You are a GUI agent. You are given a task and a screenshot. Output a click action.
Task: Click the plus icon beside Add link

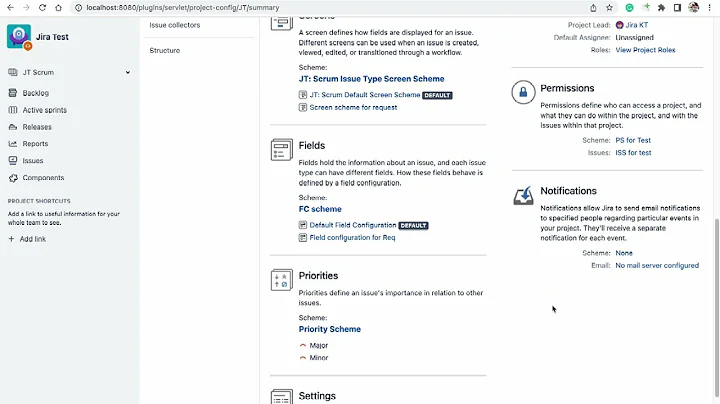coord(11,239)
